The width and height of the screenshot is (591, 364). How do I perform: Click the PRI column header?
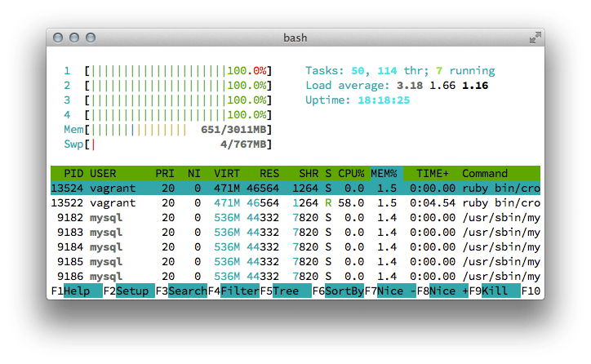(165, 173)
